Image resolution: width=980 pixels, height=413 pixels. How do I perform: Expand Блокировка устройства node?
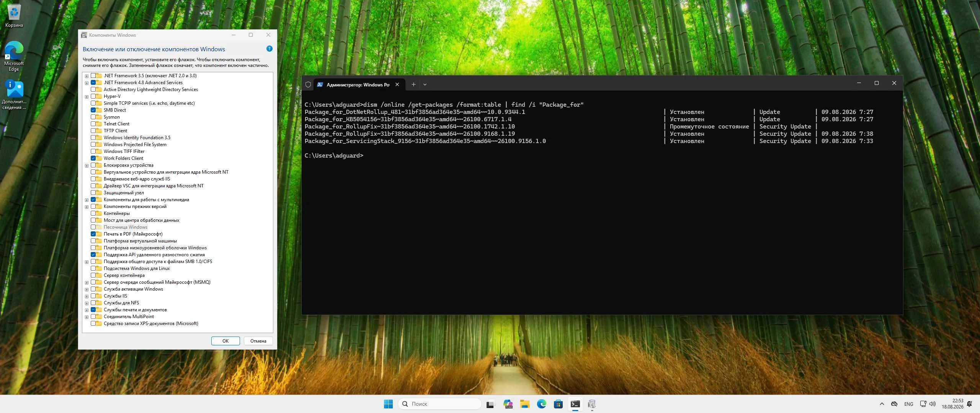87,166
